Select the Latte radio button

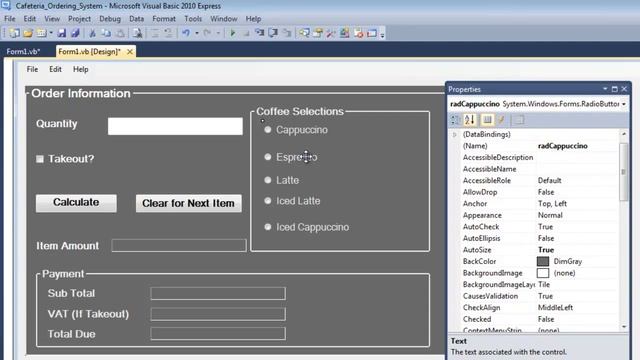(268, 180)
